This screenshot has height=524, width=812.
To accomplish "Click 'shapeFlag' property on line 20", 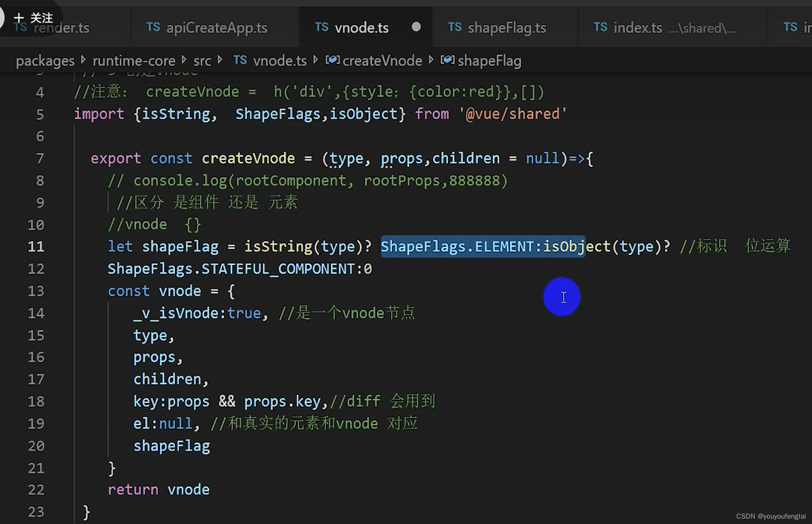I will click(172, 446).
